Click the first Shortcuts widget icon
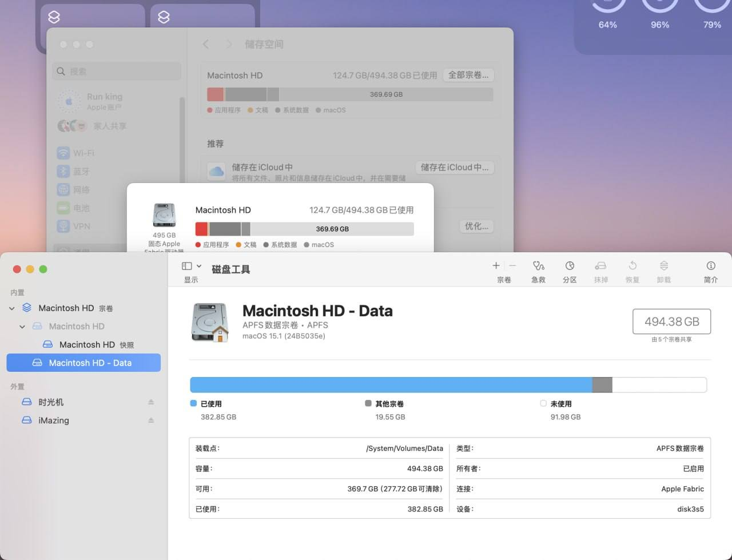The image size is (732, 560). (54, 17)
